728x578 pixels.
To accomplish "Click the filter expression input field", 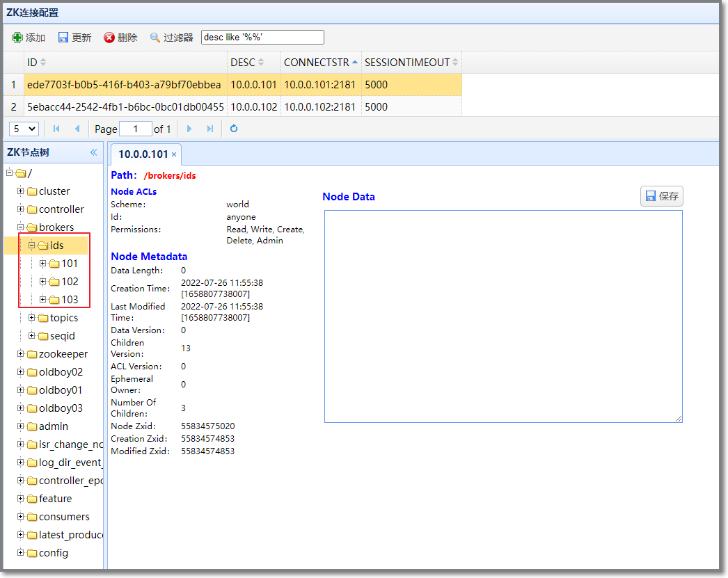I will coord(262,38).
